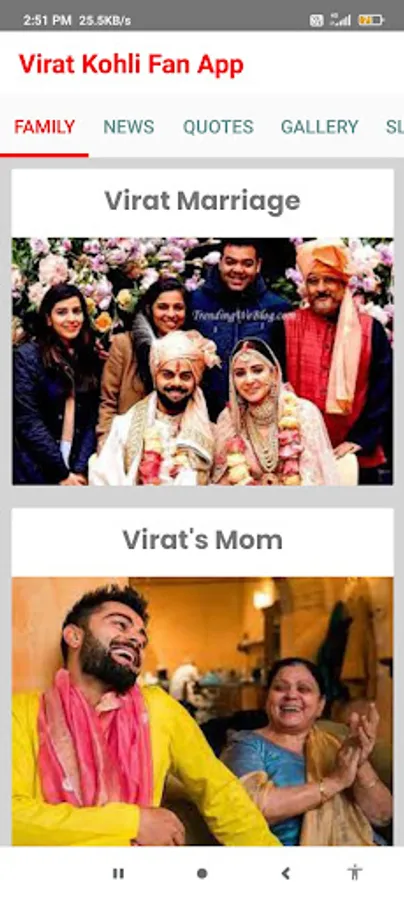This screenshot has height=900, width=404.
Task: Tap the recent apps navigation icon
Action: tap(118, 874)
